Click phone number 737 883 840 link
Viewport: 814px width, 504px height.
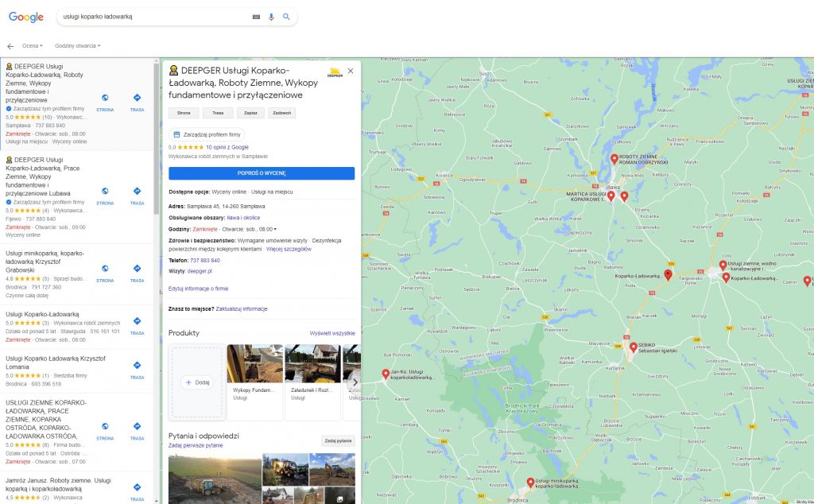(x=205, y=261)
